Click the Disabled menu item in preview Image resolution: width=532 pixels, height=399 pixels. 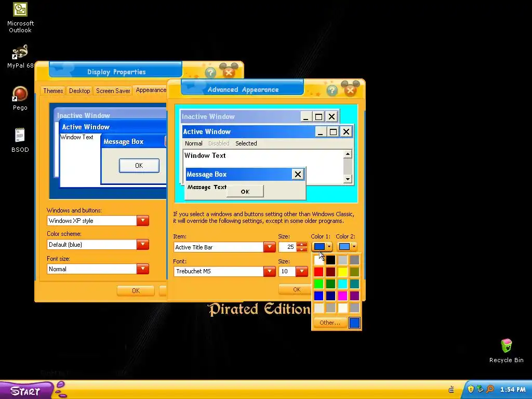[x=219, y=143]
